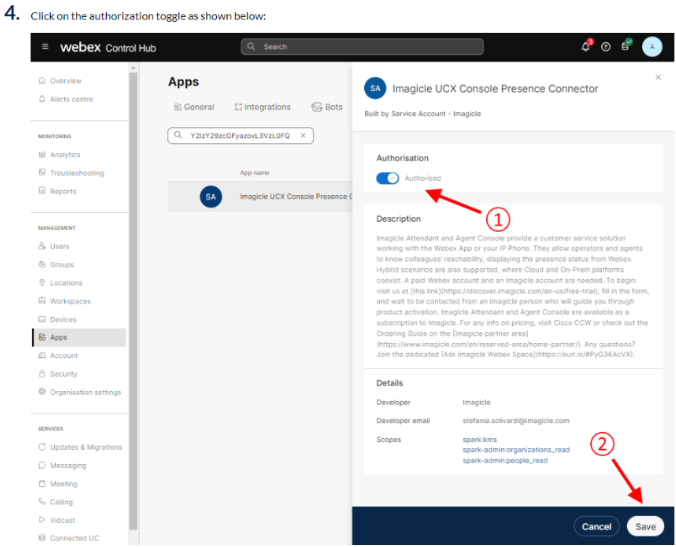Switch to the Integrations tab
This screenshot has width=676, height=547.
tap(263, 107)
